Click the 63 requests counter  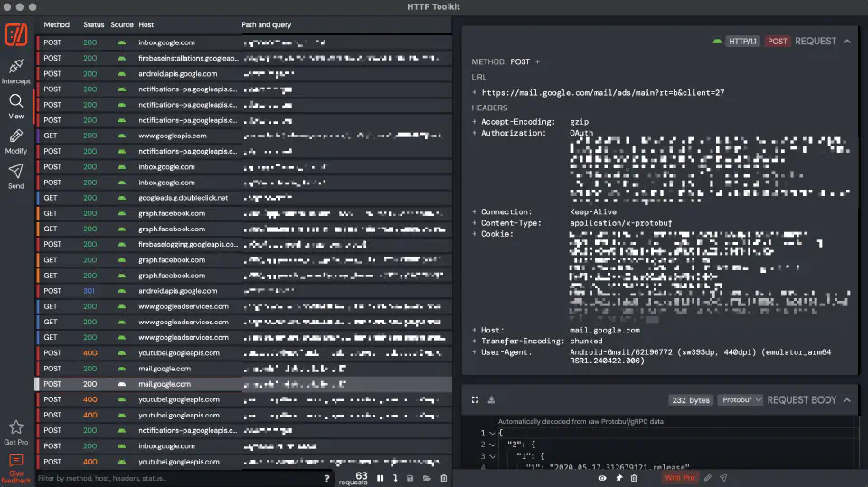[354, 478]
